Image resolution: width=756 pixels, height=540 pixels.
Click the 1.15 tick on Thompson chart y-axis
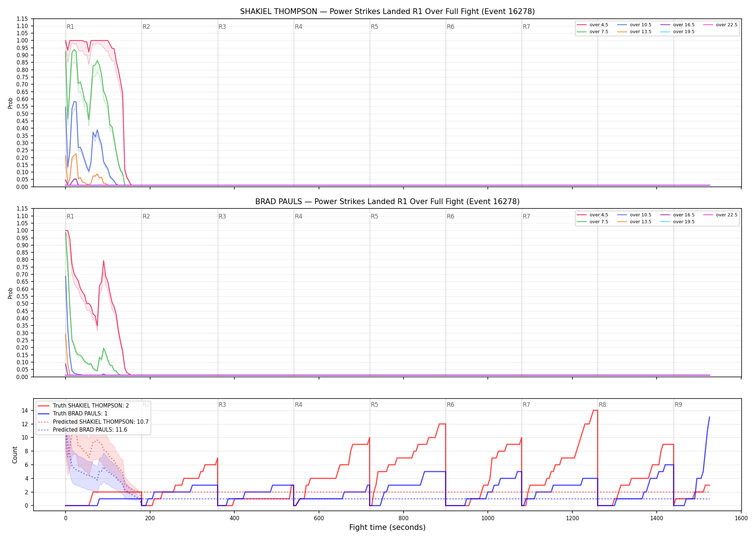pyautogui.click(x=22, y=19)
